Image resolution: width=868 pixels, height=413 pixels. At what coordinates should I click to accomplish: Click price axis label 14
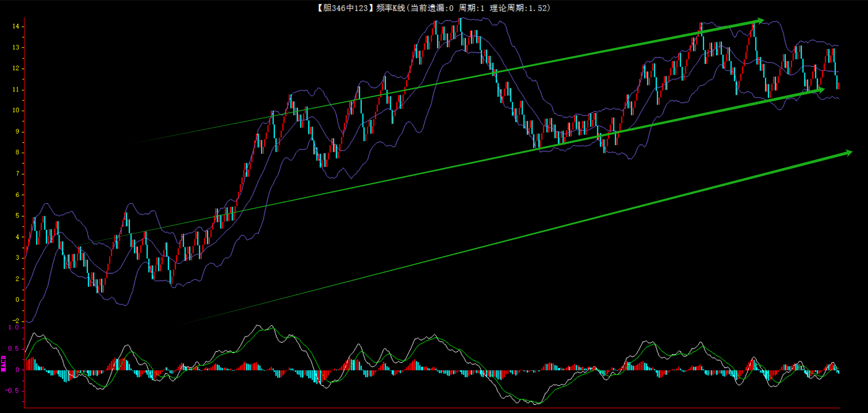[16, 26]
